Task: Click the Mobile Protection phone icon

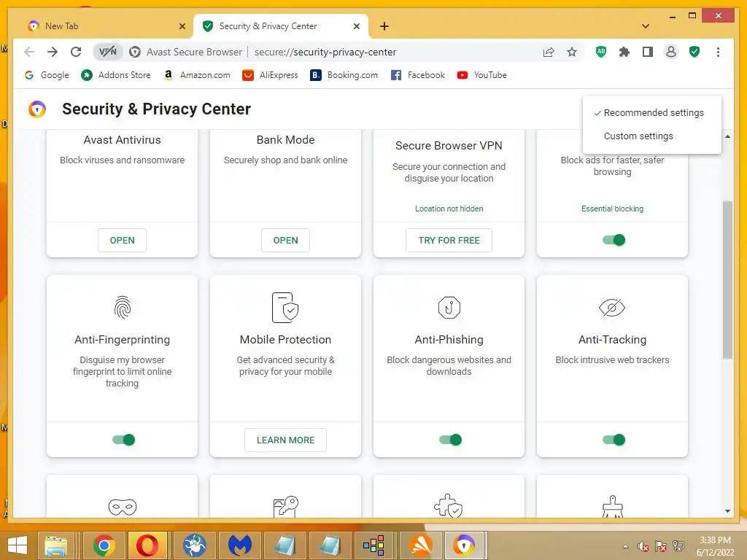Action: pos(285,308)
